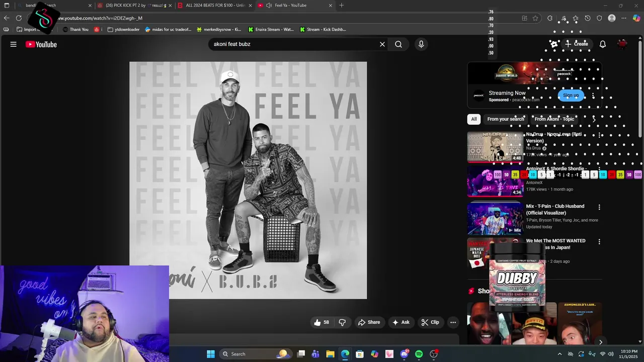
Task: Refresh the current browser page
Action: [x=19, y=18]
